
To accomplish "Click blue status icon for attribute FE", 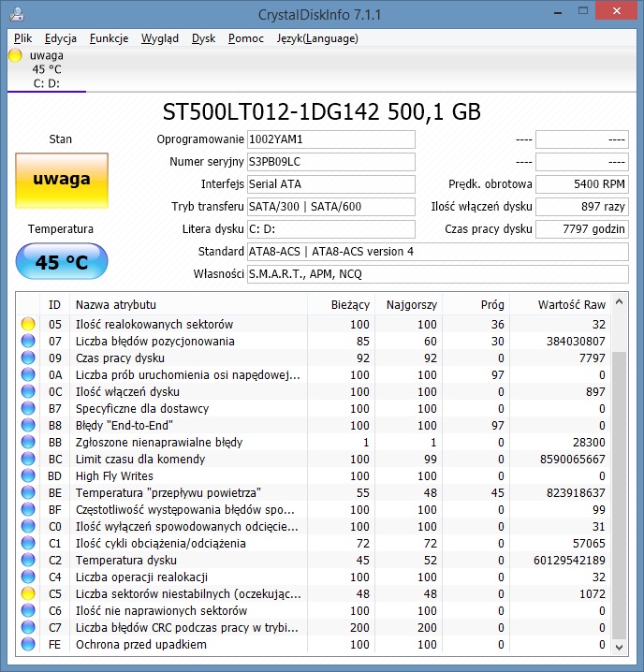I will pos(28,644).
